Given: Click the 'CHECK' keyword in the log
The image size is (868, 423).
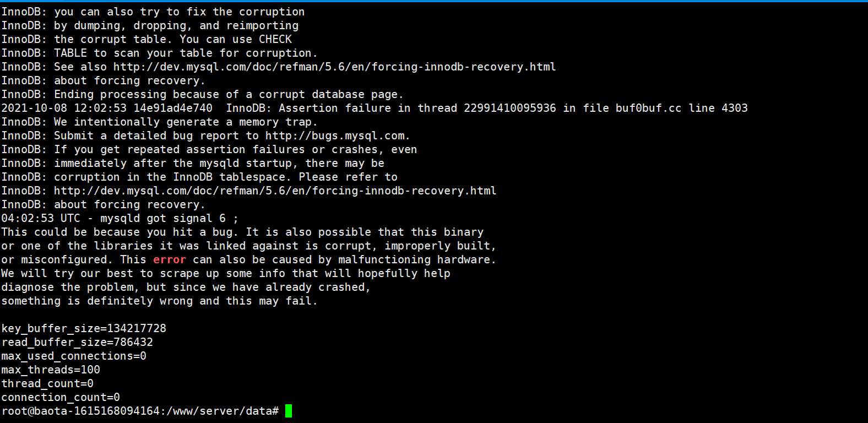Looking at the screenshot, I should coord(275,39).
